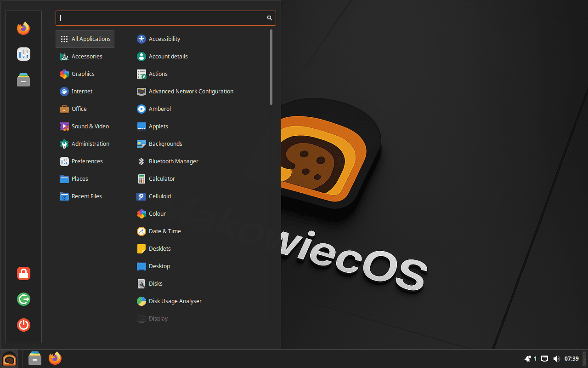588x368 pixels.
Task: Launch the Disks utility icon
Action: pos(141,284)
